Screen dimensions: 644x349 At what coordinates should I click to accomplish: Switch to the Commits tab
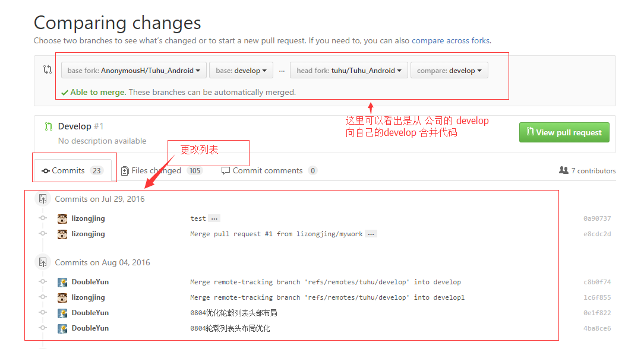pyautogui.click(x=72, y=170)
